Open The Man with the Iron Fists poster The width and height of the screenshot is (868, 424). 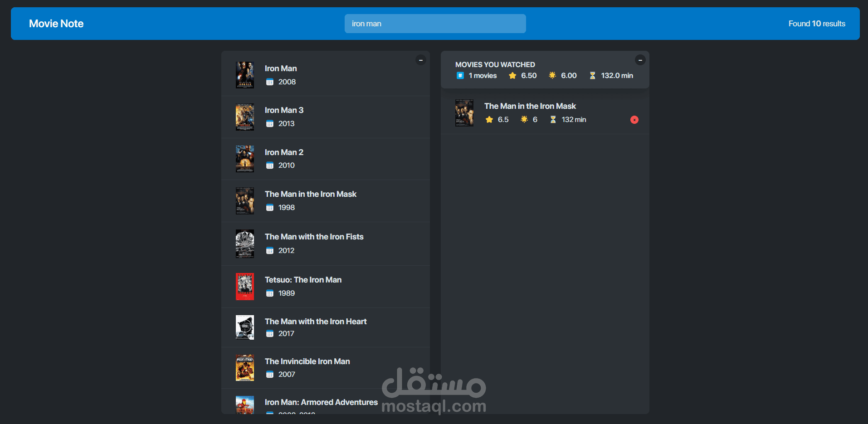coord(245,244)
